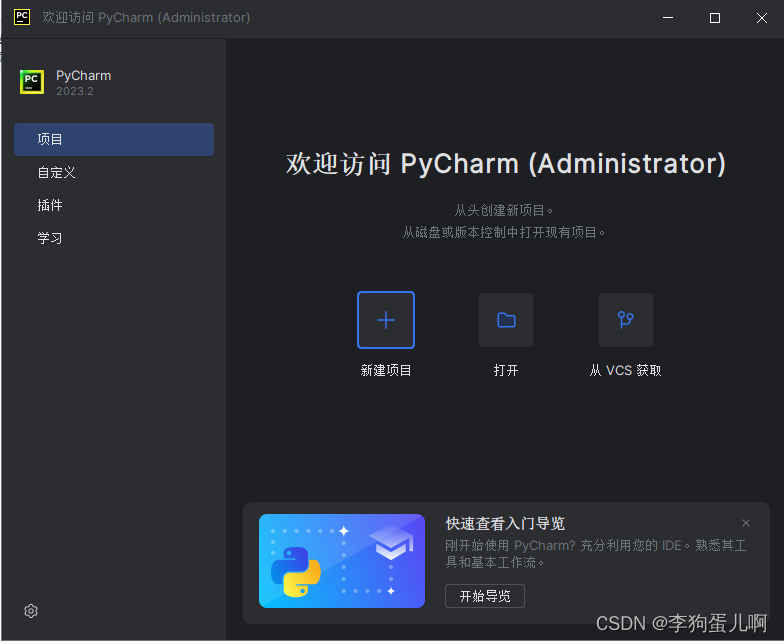784x644 pixels.
Task: Click the 快速查看入门导览 heading
Action: pyautogui.click(x=505, y=524)
